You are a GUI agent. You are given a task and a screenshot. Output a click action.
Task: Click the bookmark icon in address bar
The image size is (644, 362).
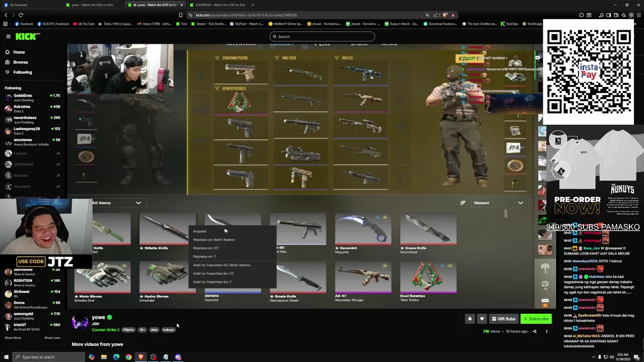(x=181, y=15)
